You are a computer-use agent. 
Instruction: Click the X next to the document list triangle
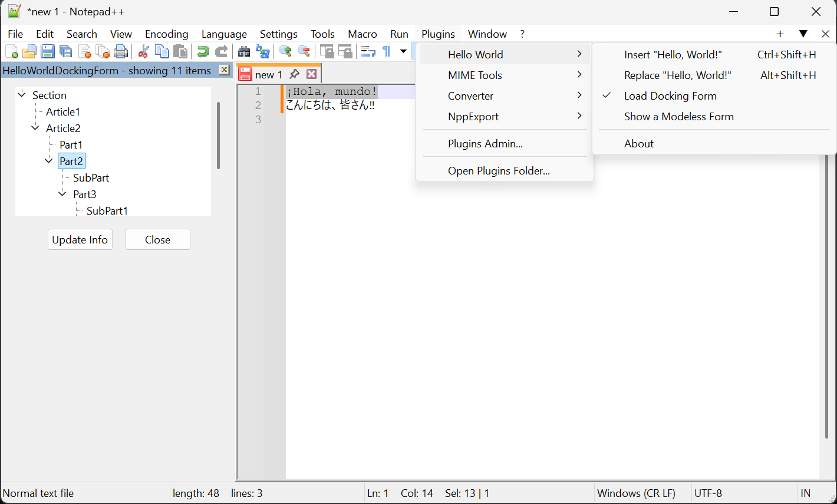(x=825, y=34)
